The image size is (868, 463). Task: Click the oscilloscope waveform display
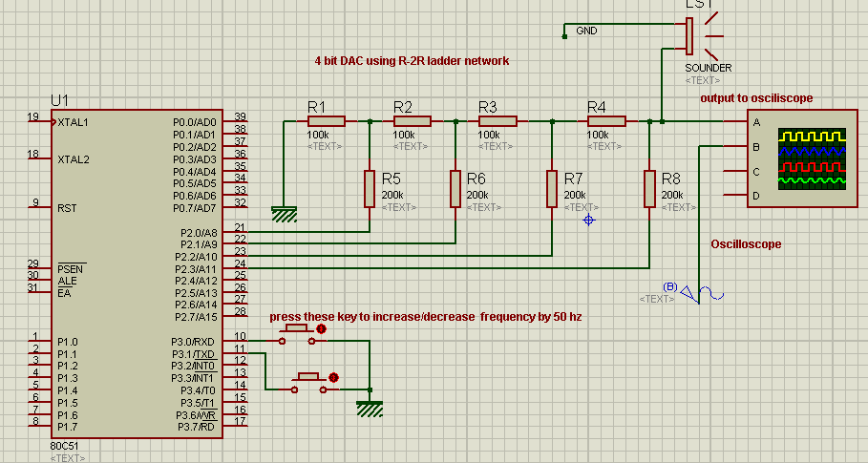click(x=812, y=158)
